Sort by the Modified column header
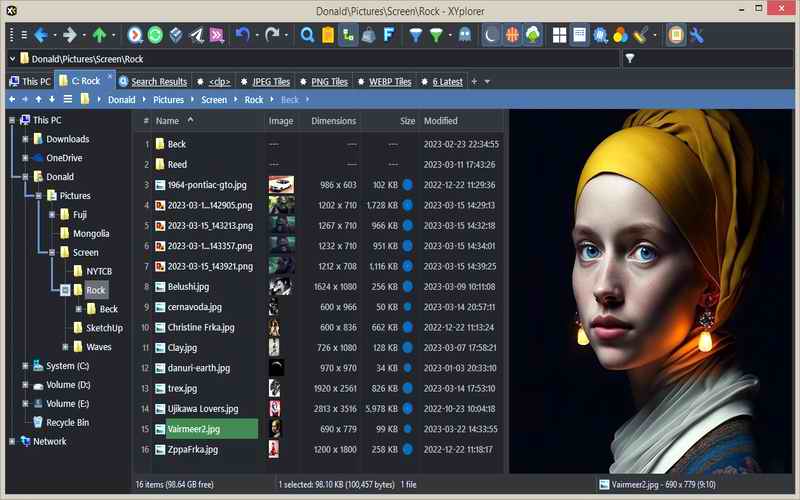This screenshot has width=800, height=500. 441,121
